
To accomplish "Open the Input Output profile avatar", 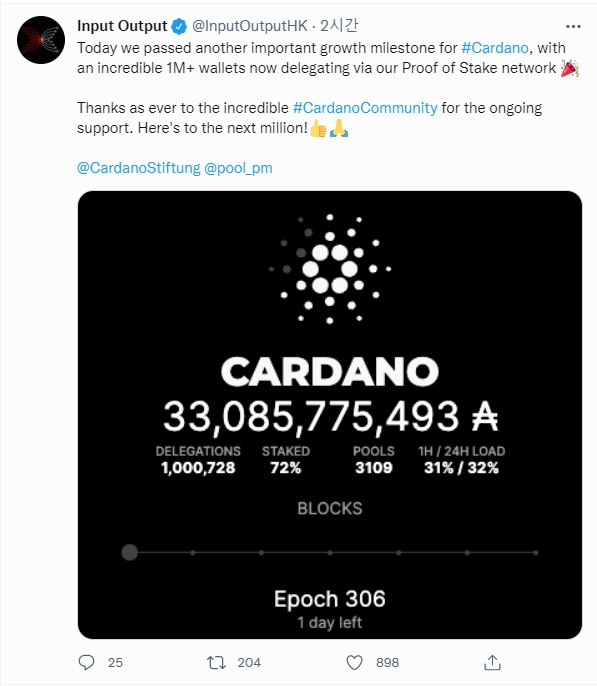I will (41, 40).
